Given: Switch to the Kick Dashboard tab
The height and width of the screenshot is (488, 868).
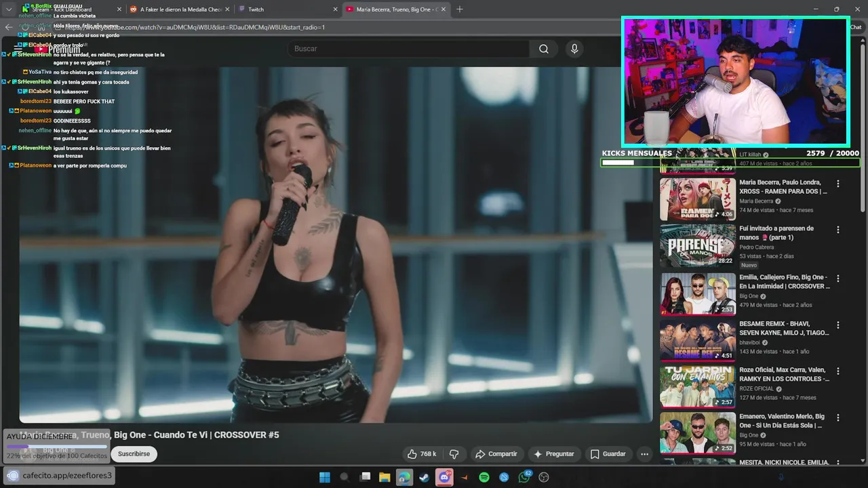Looking at the screenshot, I should click(x=71, y=9).
